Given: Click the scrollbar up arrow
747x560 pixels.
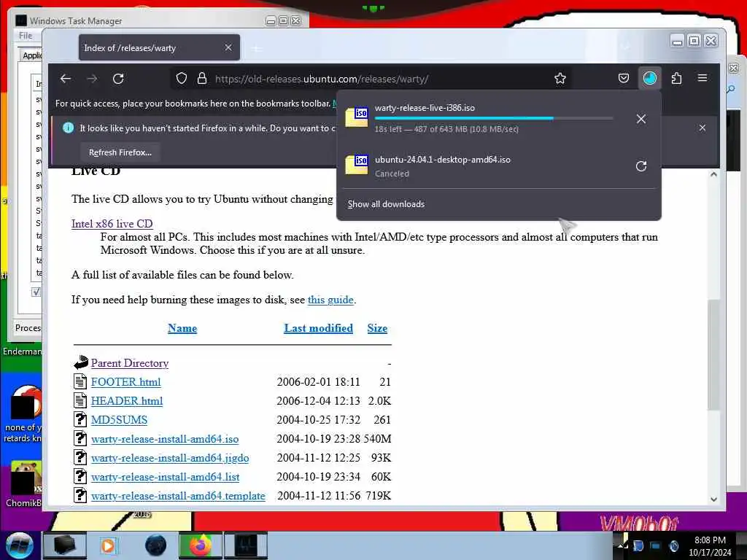Looking at the screenshot, I should (x=713, y=174).
